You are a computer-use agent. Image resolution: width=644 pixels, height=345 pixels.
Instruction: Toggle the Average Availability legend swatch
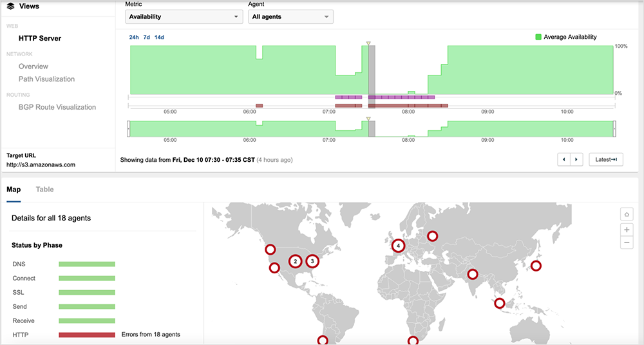[x=538, y=37]
